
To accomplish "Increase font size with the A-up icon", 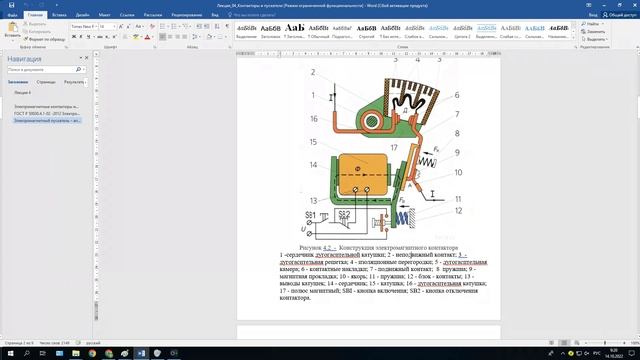I will click(x=121, y=27).
